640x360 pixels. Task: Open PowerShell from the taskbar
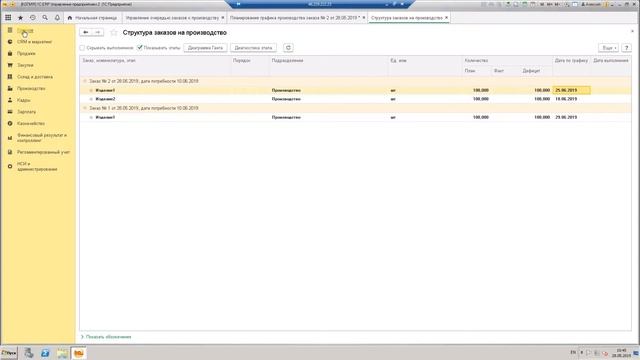click(x=45, y=353)
